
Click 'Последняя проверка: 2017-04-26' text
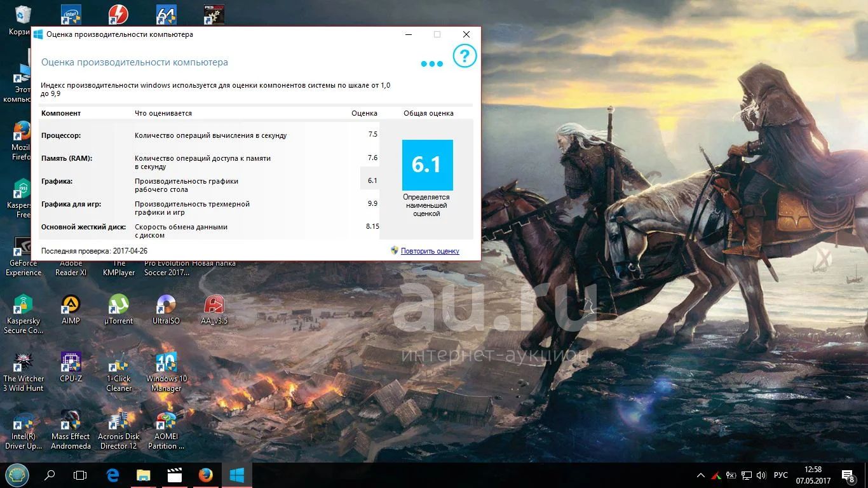pyautogui.click(x=94, y=251)
